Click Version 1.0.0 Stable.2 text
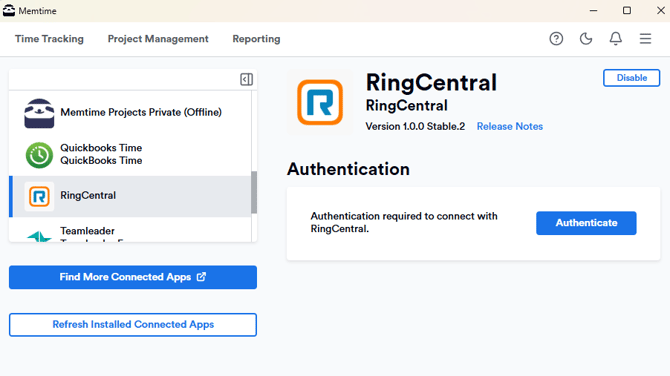This screenshot has height=376, width=670. [x=415, y=126]
